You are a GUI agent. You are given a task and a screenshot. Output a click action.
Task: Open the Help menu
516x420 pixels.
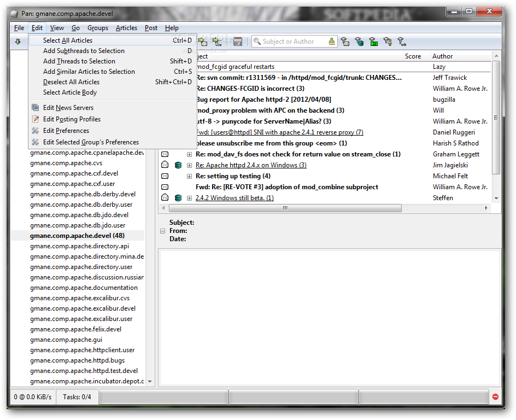coord(172,28)
